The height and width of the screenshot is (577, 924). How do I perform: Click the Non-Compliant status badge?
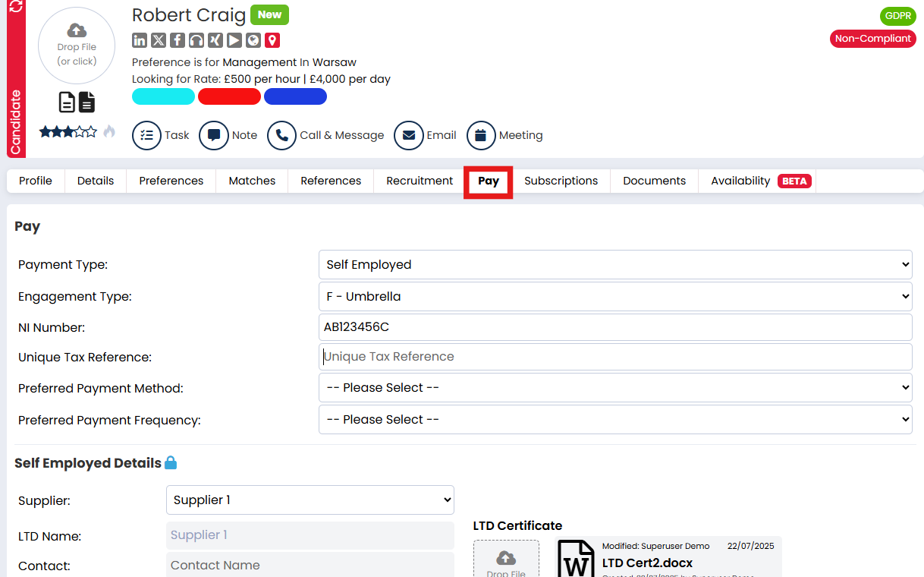[872, 39]
